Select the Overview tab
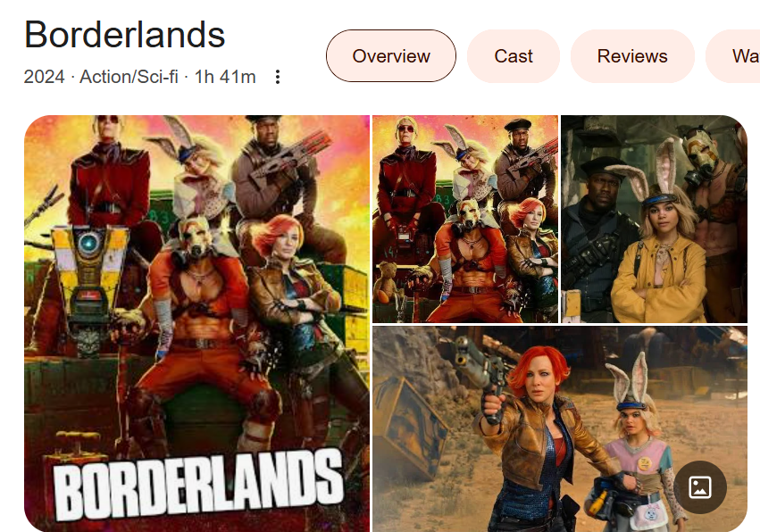 [x=390, y=55]
